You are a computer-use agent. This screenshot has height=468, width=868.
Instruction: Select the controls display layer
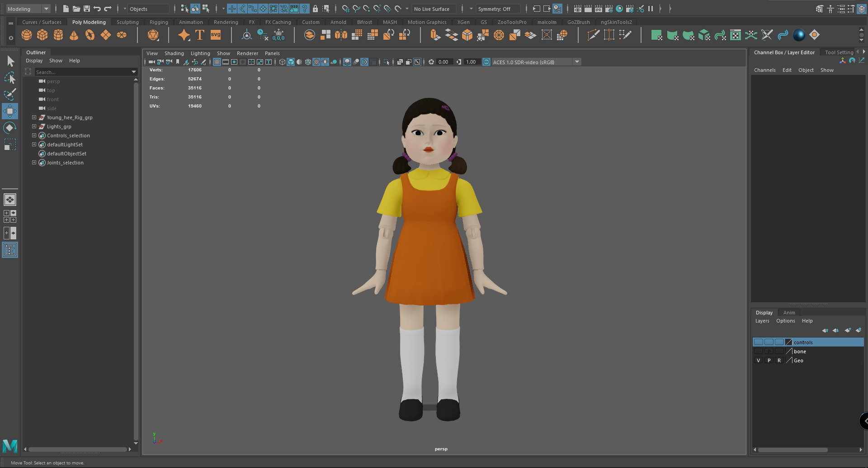point(808,342)
